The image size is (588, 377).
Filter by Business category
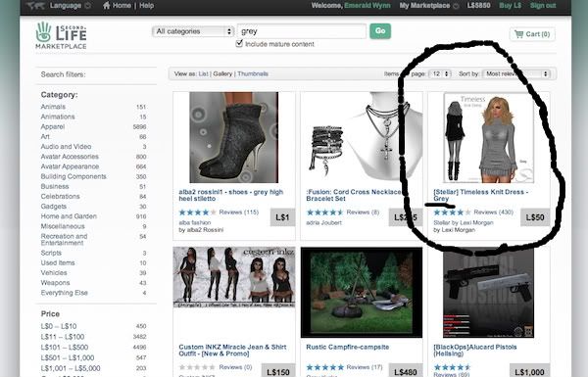[55, 186]
